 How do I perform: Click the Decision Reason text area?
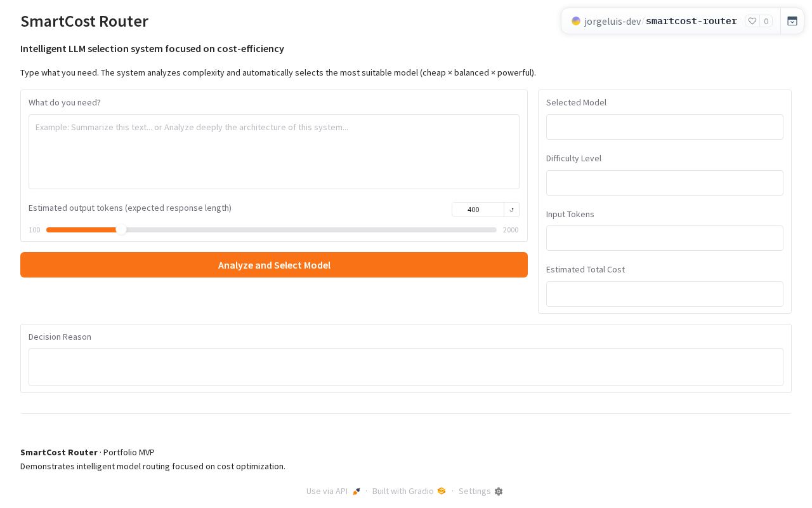point(406,367)
